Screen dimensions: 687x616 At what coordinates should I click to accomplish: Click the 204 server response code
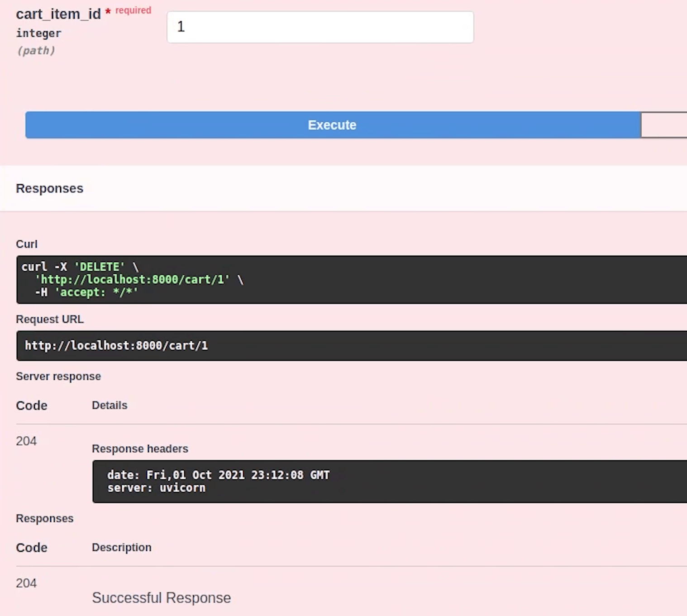click(26, 441)
